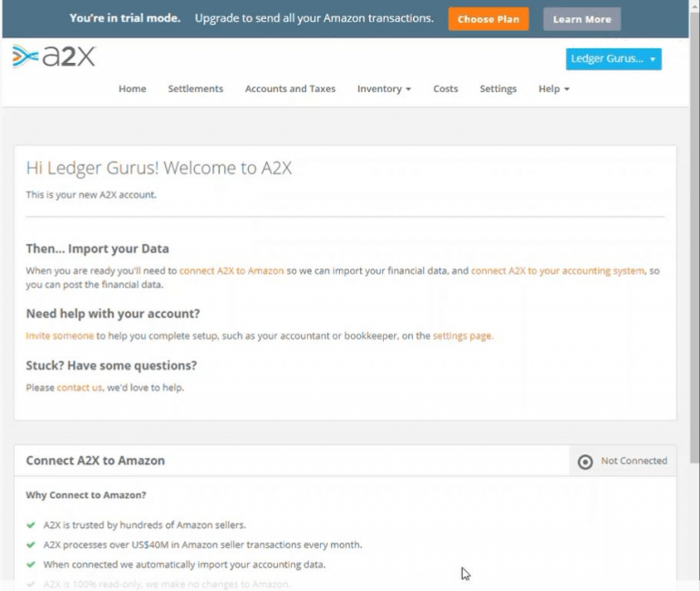Click the Connect A2X to Amazon heading
The width and height of the screenshot is (700, 591).
tap(96, 461)
